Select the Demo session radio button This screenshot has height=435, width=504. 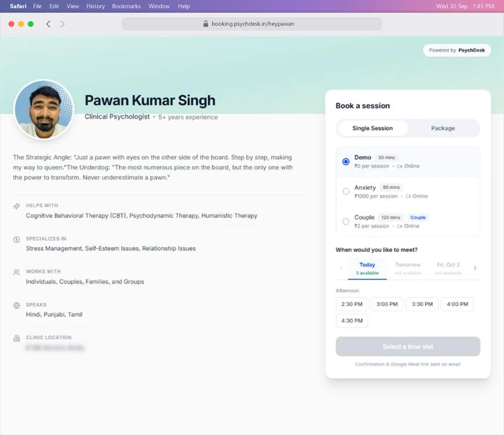pos(346,162)
